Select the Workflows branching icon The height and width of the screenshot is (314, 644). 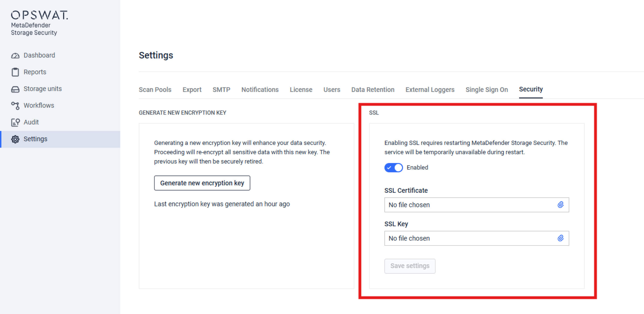click(15, 105)
